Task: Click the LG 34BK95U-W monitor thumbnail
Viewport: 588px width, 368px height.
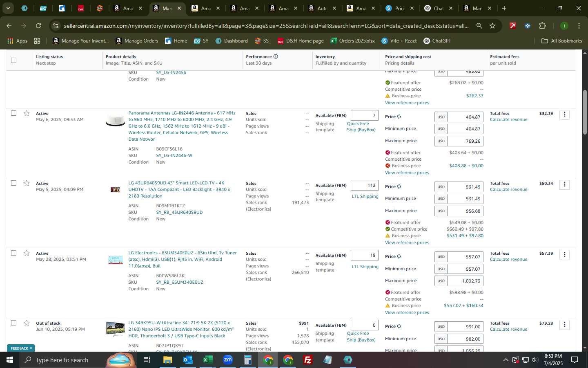Action: coord(115,329)
